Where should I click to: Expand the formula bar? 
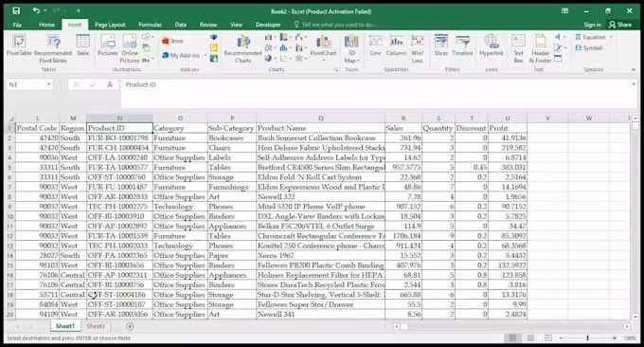coord(634,83)
